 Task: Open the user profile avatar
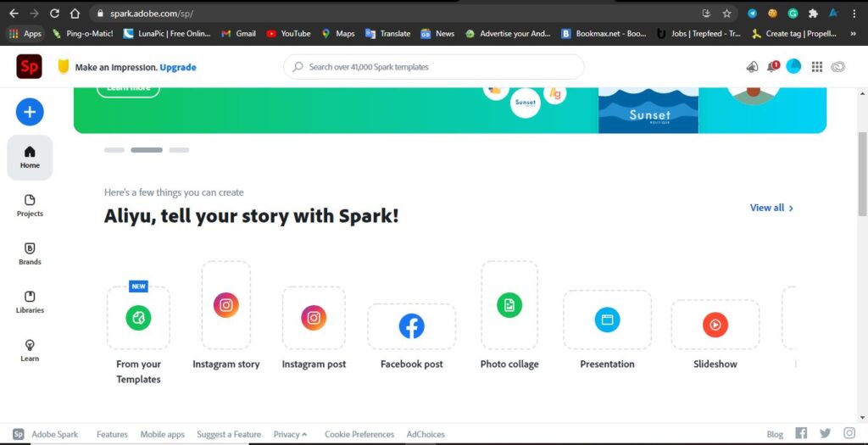click(793, 66)
